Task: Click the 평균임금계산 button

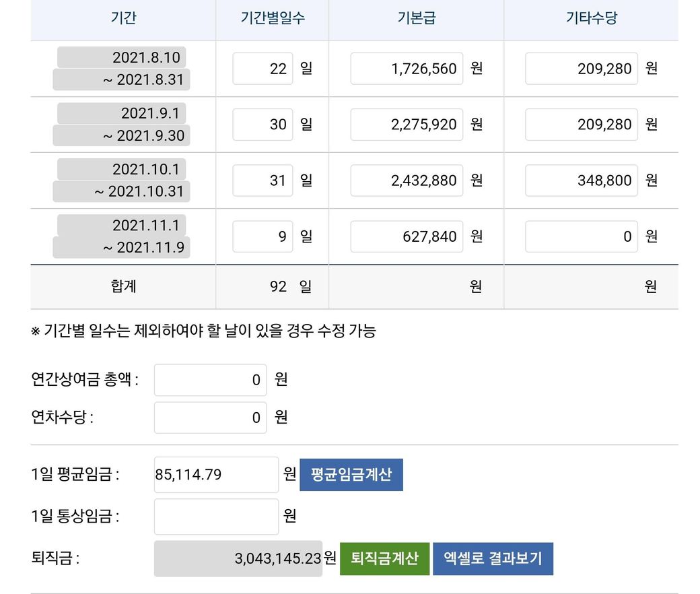Action: [351, 474]
